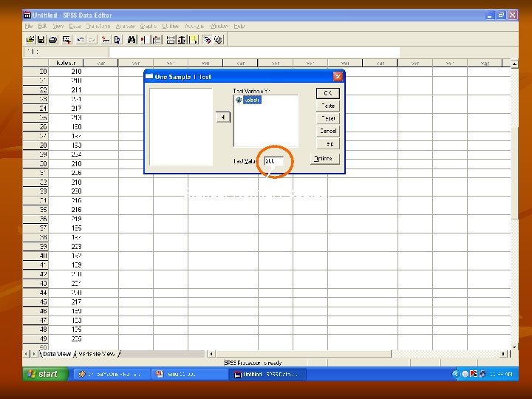Image resolution: width=532 pixels, height=399 pixels.
Task: Select row header 49 in the data grid
Action: click(x=35, y=338)
